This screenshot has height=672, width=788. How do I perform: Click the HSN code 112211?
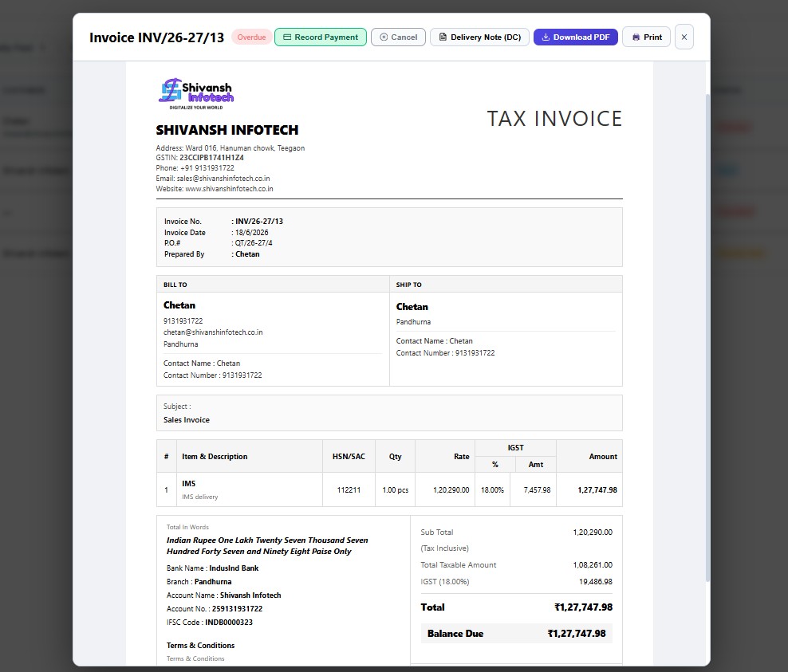(349, 489)
